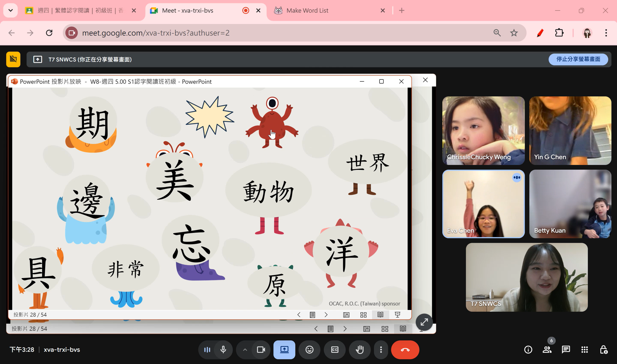This screenshot has width=617, height=364.
Task: Mute the microphone
Action: 223,350
